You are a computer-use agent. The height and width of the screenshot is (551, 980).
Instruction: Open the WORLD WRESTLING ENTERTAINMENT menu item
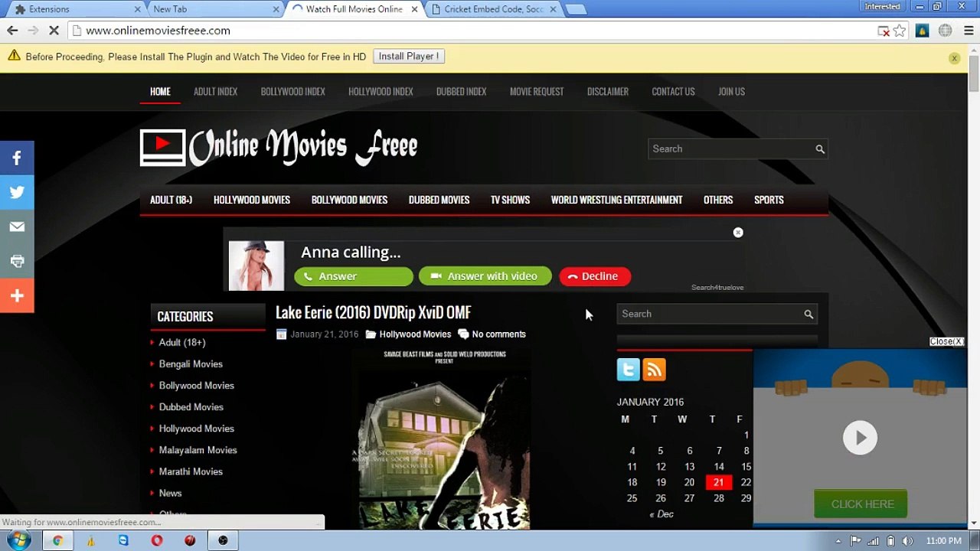pos(616,200)
